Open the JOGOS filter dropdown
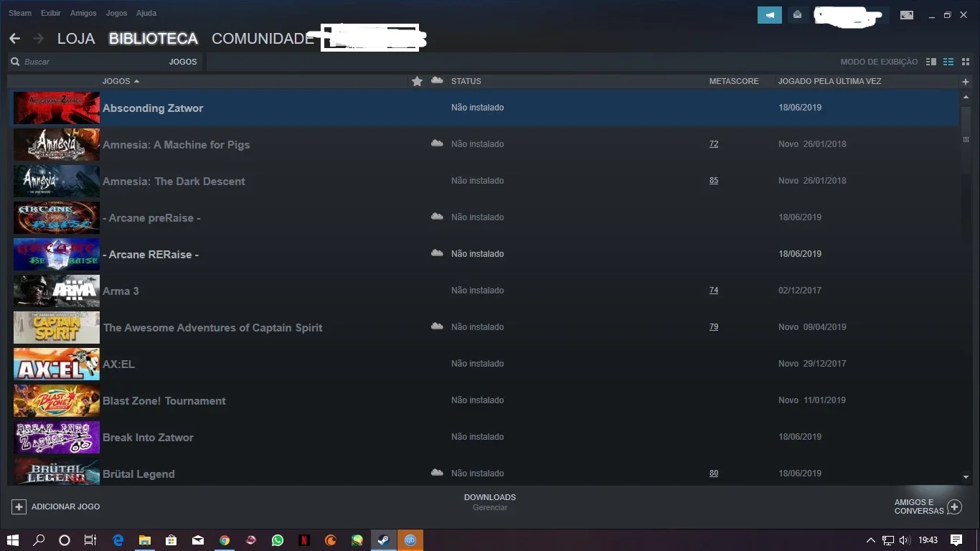Viewport: 980px width, 551px height. tap(183, 62)
